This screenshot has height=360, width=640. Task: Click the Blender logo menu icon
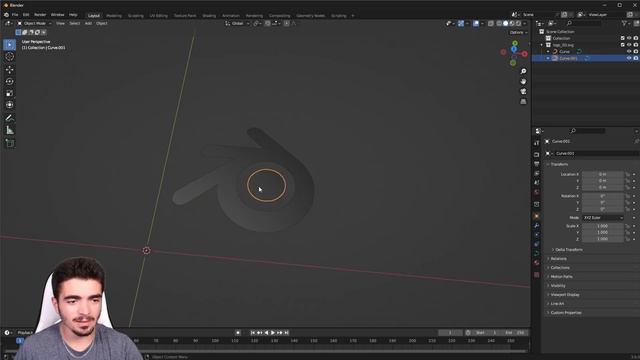tap(6, 15)
